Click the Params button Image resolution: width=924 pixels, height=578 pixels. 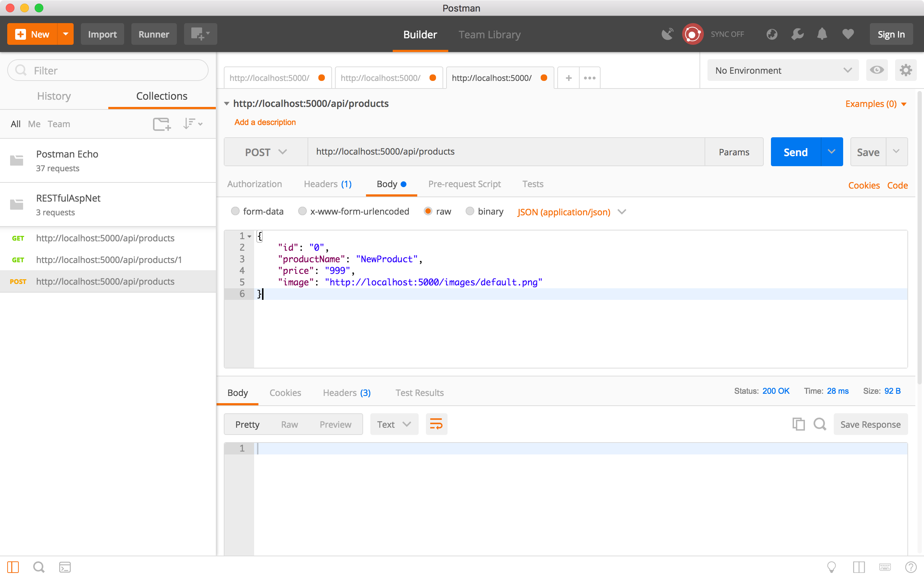click(734, 152)
